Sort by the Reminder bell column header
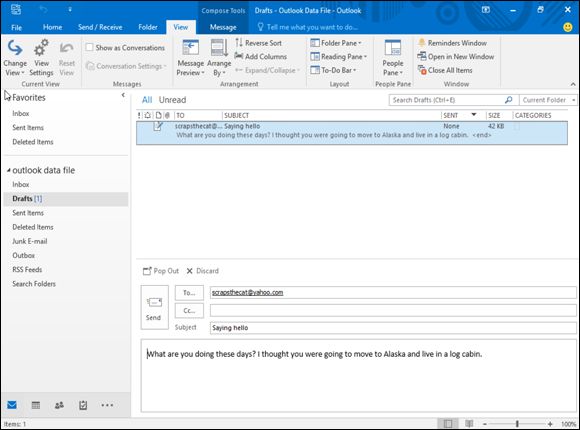580x430 pixels. tap(148, 115)
